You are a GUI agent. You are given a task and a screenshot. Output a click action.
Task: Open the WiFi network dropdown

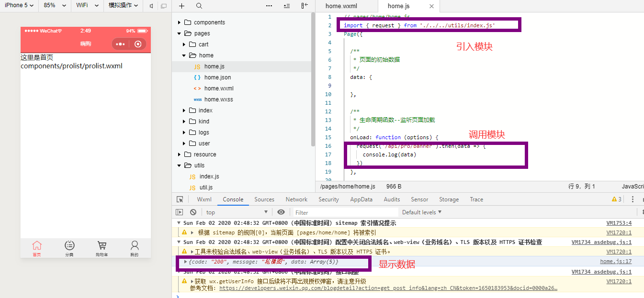pos(87,6)
